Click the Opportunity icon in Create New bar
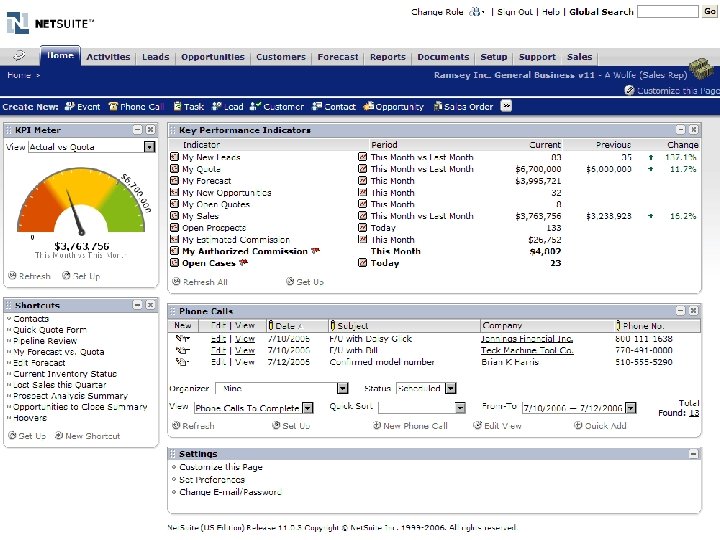720x540 pixels. click(368, 107)
